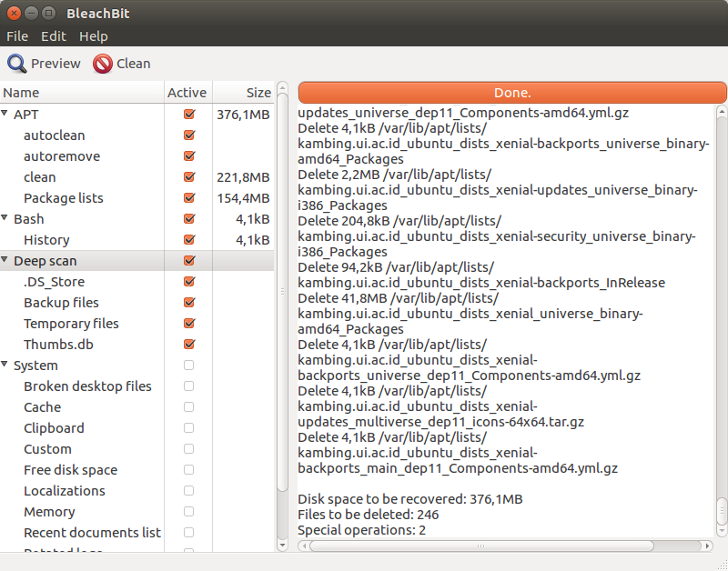This screenshot has height=571, width=728.
Task: Uncheck the Backup files checkbox
Action: pos(189,303)
